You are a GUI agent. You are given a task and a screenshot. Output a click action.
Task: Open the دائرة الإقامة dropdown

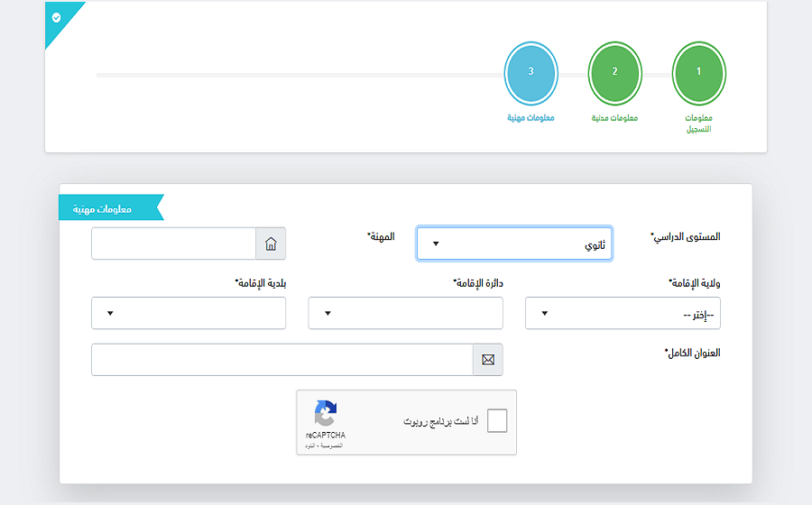click(405, 313)
